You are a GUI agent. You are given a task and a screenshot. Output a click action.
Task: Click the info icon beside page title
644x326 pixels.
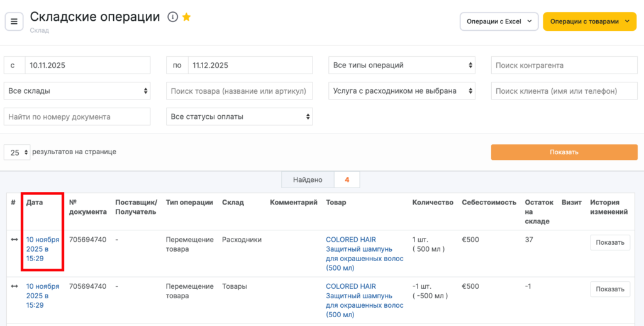(x=172, y=18)
